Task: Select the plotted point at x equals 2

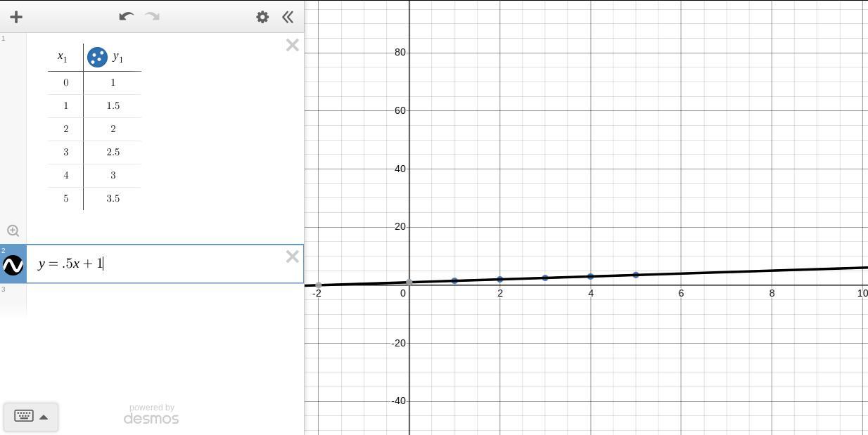Action: [x=500, y=279]
